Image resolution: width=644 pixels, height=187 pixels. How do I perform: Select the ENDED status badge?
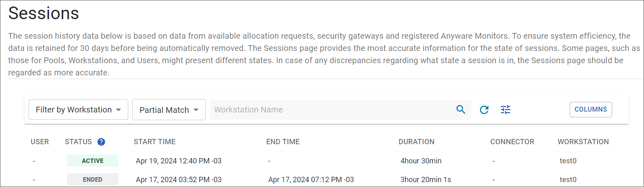[93, 179]
